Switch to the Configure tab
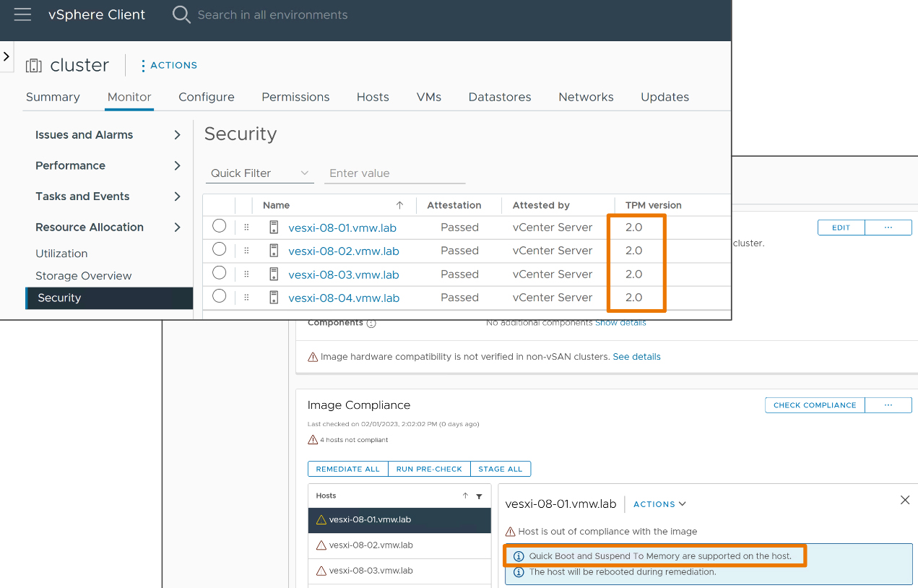Screen dimensions: 918x588 (x=207, y=97)
